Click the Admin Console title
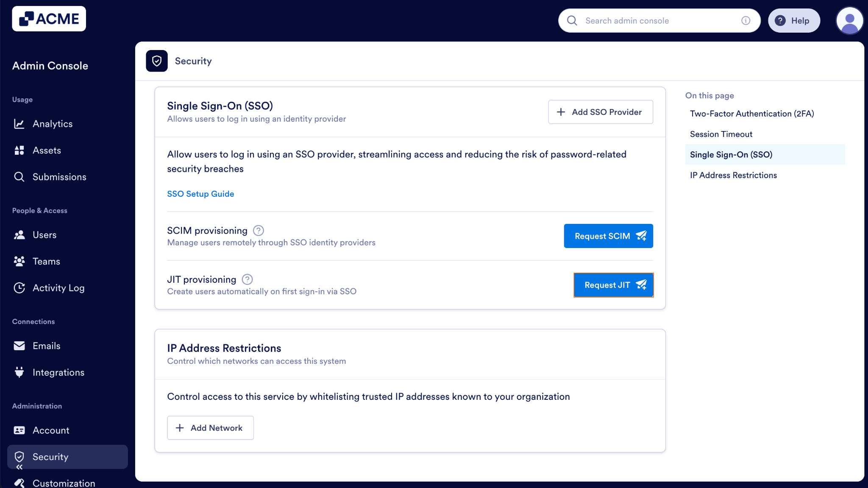The height and width of the screenshot is (488, 868). [x=50, y=66]
